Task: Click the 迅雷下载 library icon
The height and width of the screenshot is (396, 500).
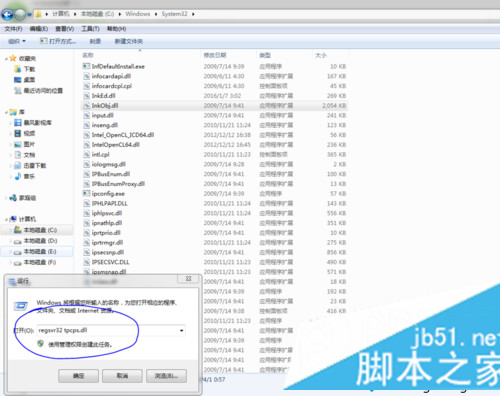Action: (18, 166)
